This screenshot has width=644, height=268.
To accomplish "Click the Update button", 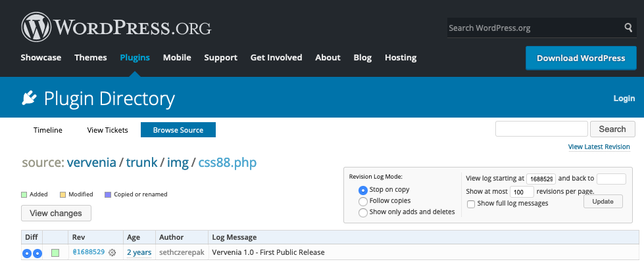I will (x=603, y=202).
